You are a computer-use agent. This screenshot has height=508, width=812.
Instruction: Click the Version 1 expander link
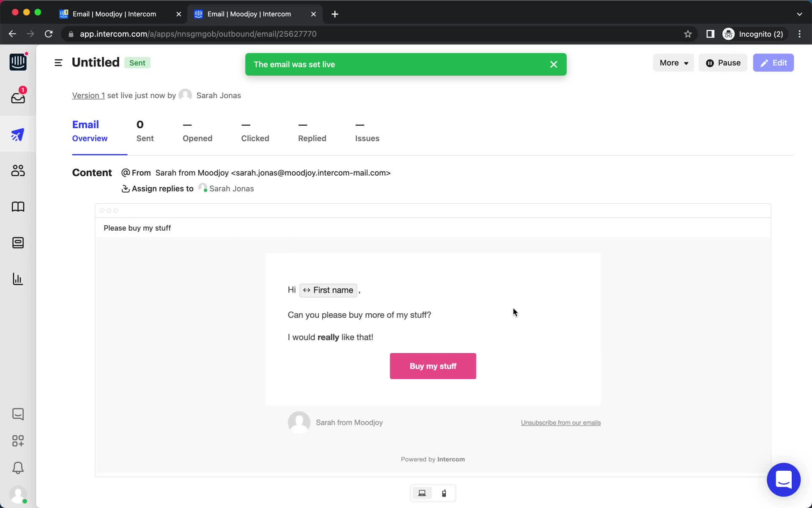pos(88,95)
